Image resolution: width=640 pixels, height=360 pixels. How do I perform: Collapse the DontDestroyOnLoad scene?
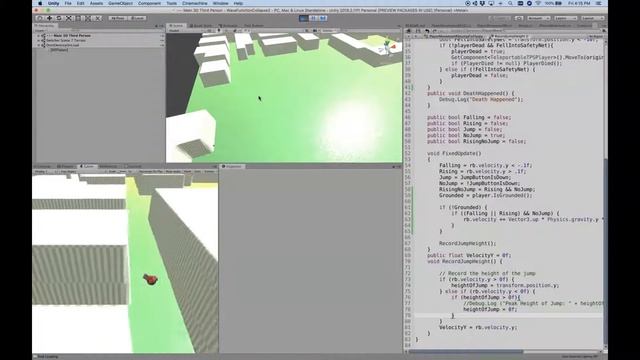coord(39,45)
